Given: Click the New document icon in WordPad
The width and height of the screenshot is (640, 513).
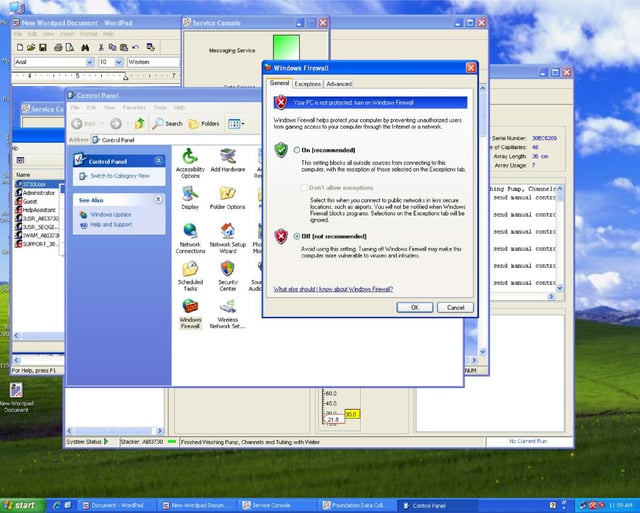Looking at the screenshot, I should pos(20,48).
